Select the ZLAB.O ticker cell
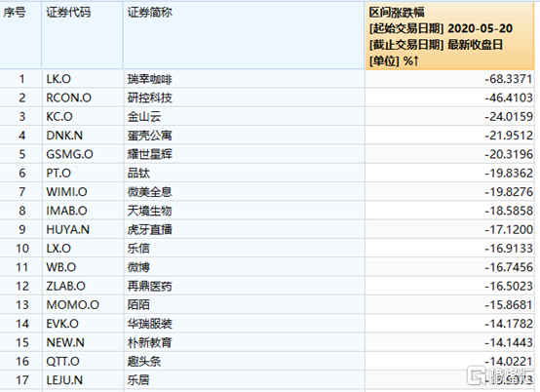The image size is (540, 392). point(82,286)
